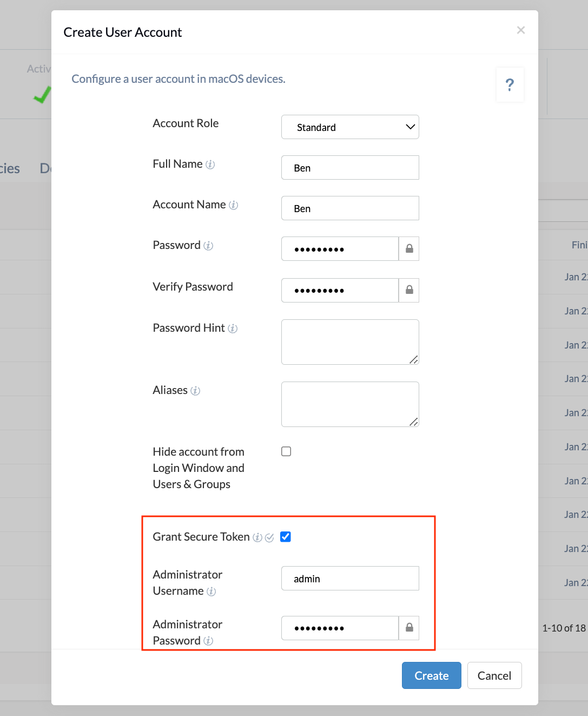
Task: Click the green checkmark status icon in background
Action: click(42, 95)
